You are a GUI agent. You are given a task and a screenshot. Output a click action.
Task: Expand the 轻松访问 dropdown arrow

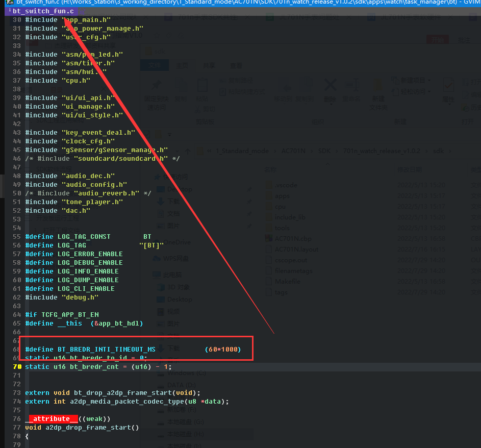pos(429,91)
